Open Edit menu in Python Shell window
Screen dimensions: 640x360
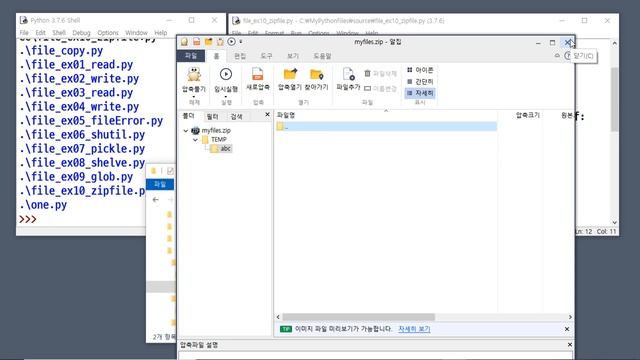point(40,33)
